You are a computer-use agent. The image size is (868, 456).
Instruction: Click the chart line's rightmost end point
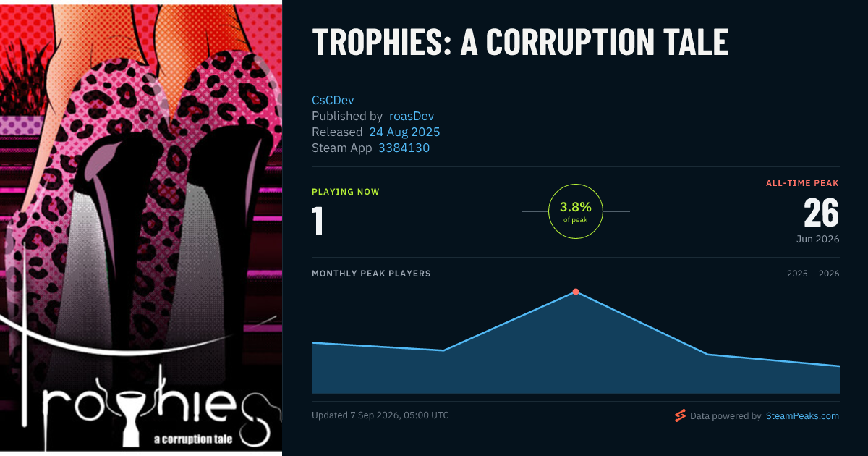point(840,366)
